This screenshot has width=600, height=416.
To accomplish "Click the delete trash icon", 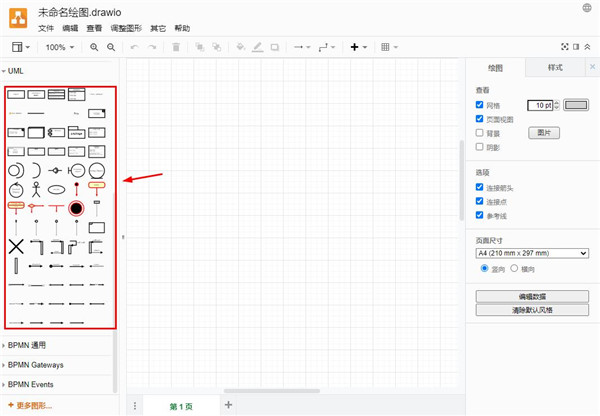I will [176, 47].
